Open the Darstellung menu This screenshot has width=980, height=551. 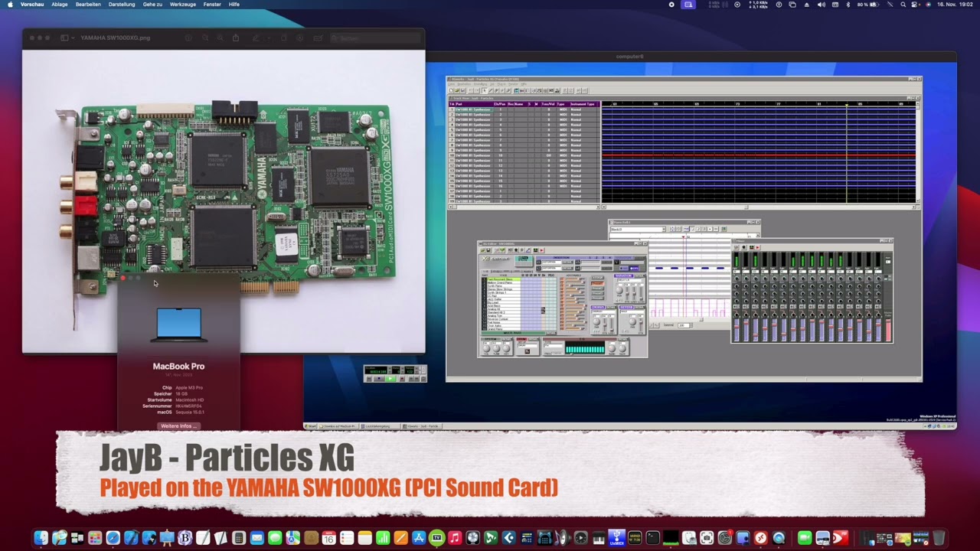pyautogui.click(x=122, y=5)
